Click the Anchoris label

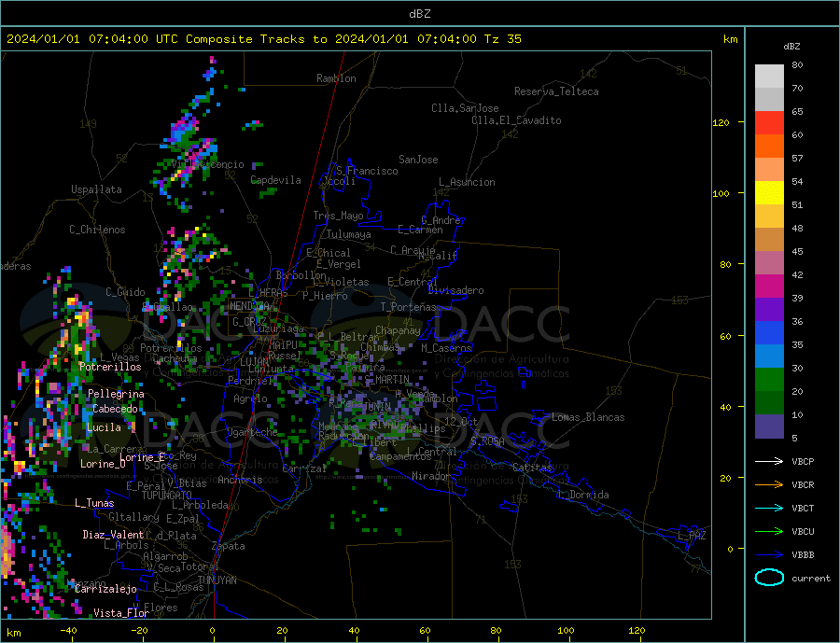(240, 480)
